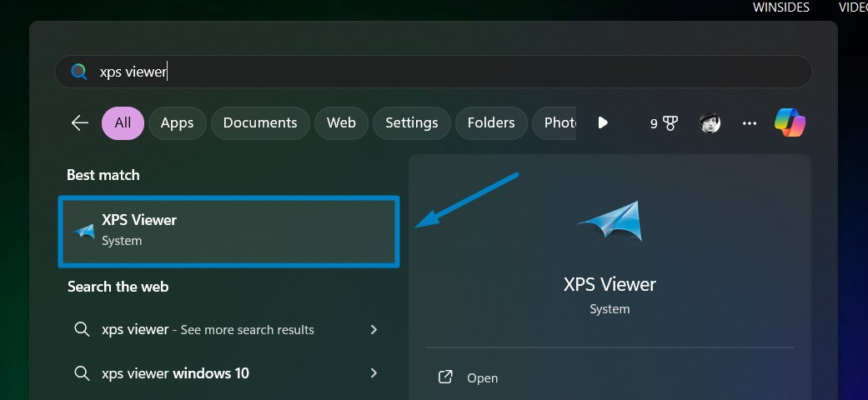
Task: Click the 'Best match' heading
Action: pyautogui.click(x=103, y=175)
